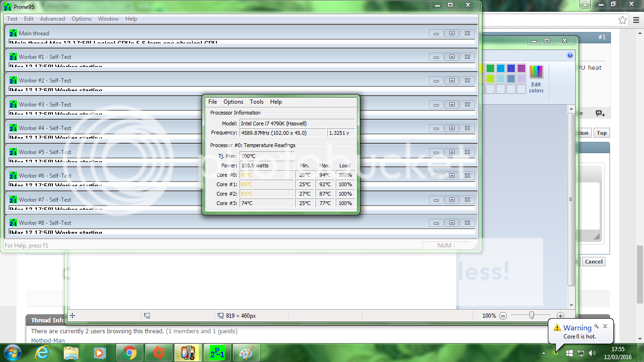This screenshot has width=644, height=362.
Task: Bookmark the page with the star icon
Action: click(623, 20)
